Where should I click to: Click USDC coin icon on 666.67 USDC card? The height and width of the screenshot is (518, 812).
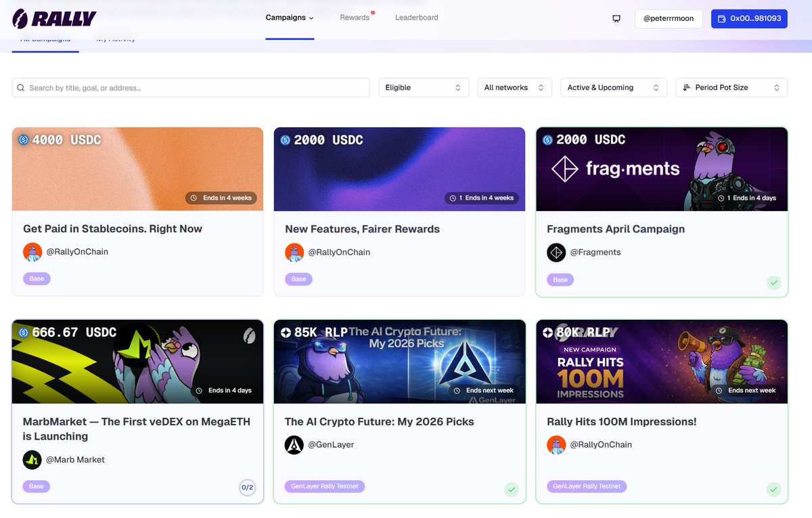[24, 333]
